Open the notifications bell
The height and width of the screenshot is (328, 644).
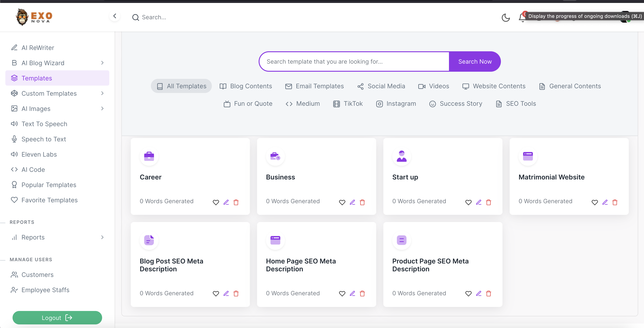pyautogui.click(x=522, y=17)
